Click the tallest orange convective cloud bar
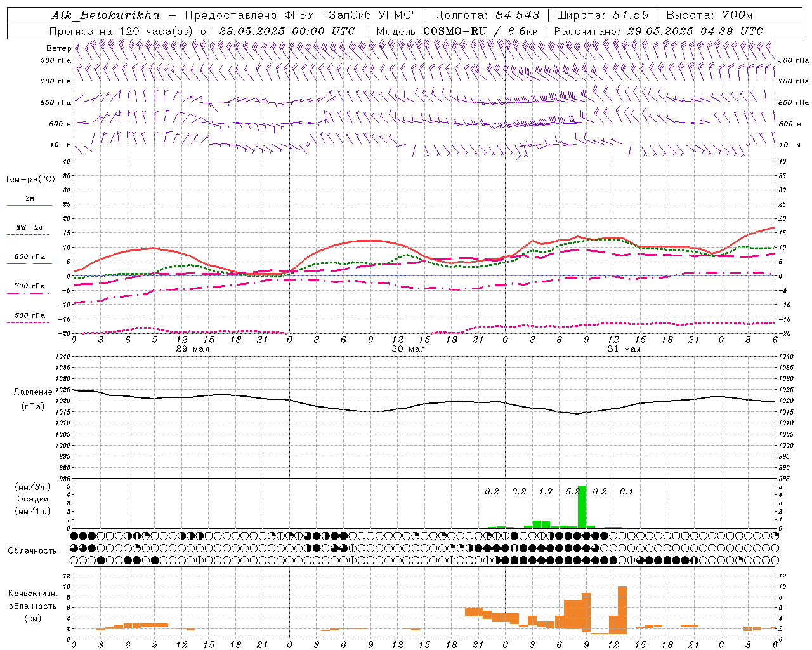Image resolution: width=812 pixels, height=650 pixels. (622, 609)
